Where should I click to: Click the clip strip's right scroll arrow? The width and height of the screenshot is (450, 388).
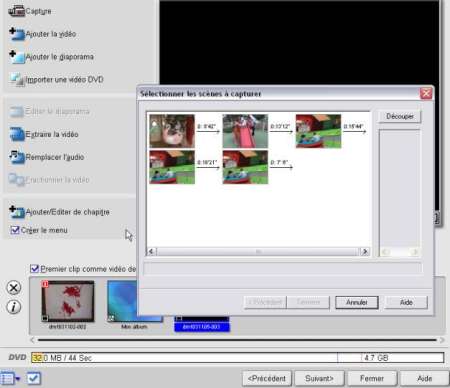(x=442, y=340)
